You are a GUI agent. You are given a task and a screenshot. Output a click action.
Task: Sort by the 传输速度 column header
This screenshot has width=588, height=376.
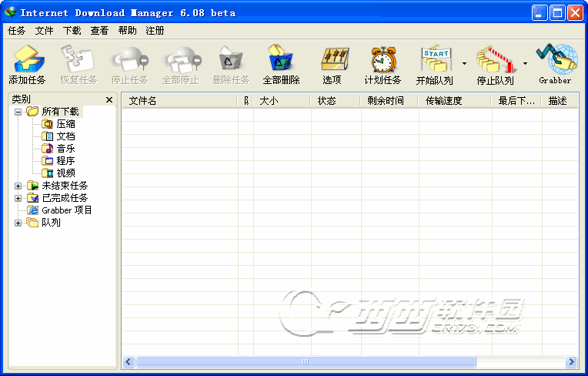click(455, 101)
